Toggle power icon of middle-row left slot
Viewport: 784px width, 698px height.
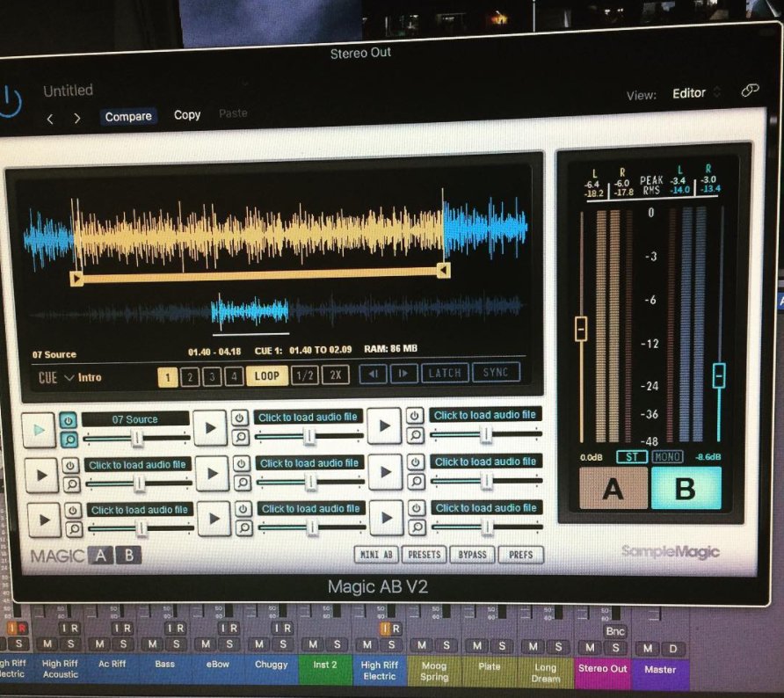pyautogui.click(x=70, y=466)
